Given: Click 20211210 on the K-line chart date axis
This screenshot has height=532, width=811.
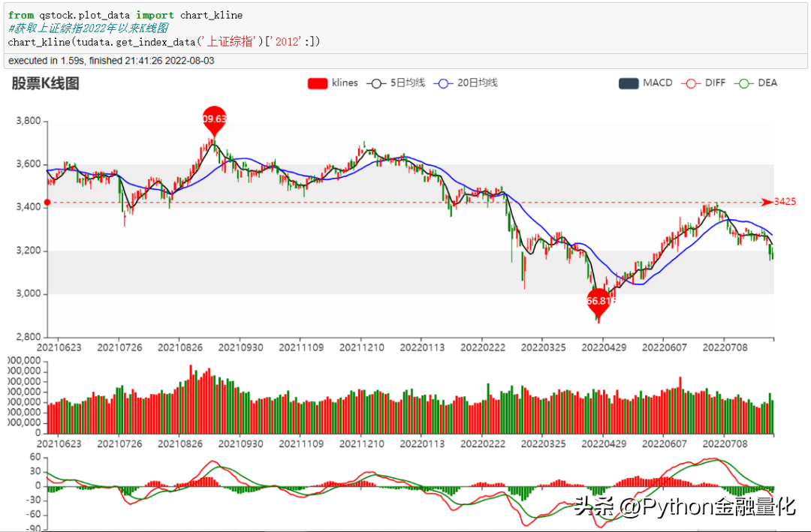Looking at the screenshot, I should pyautogui.click(x=361, y=347).
